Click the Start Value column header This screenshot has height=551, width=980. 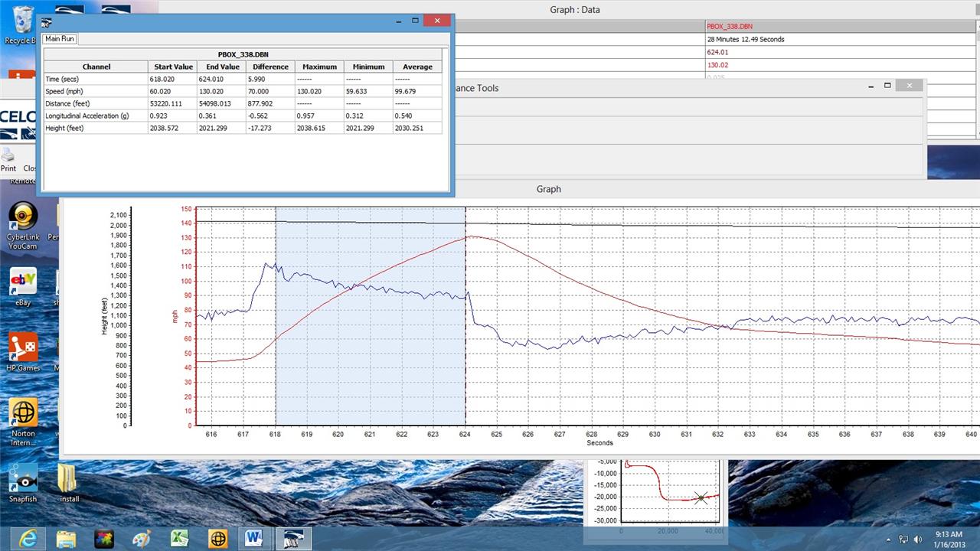(x=174, y=67)
